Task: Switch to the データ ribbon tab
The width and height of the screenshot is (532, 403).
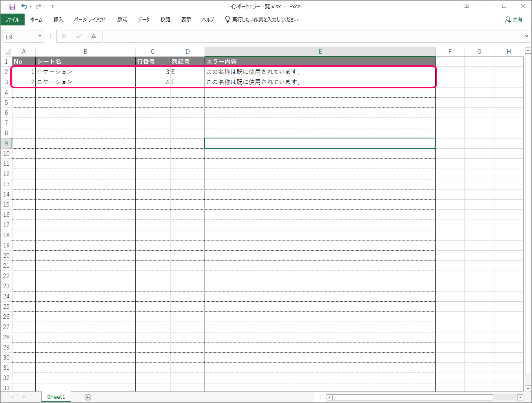Action: tap(144, 19)
